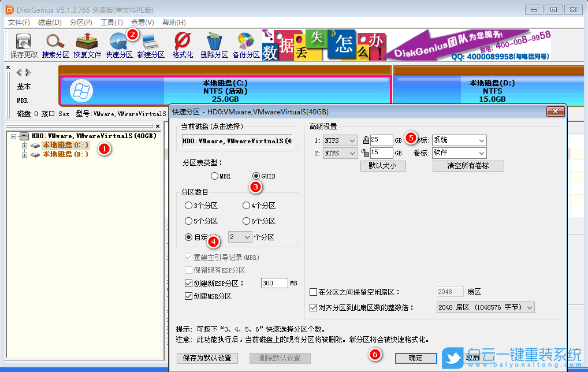Open the 磁盘(D) menu
Viewport: 588px width, 372px height.
[51, 22]
